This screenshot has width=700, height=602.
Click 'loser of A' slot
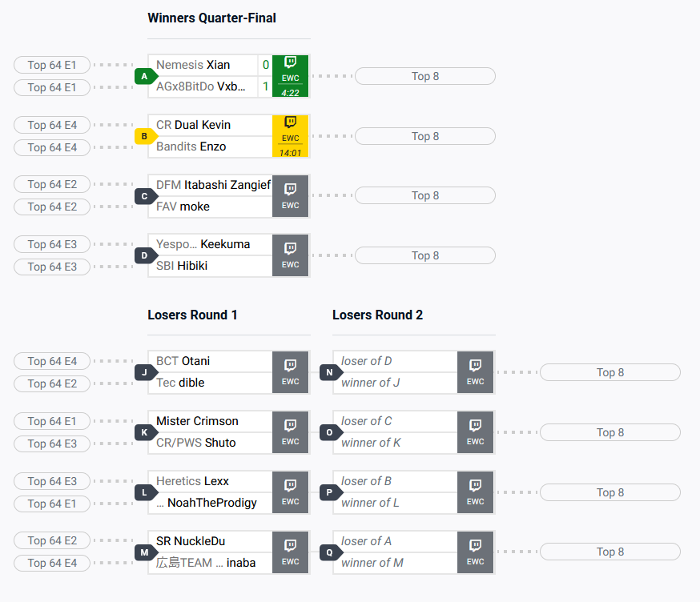point(366,541)
